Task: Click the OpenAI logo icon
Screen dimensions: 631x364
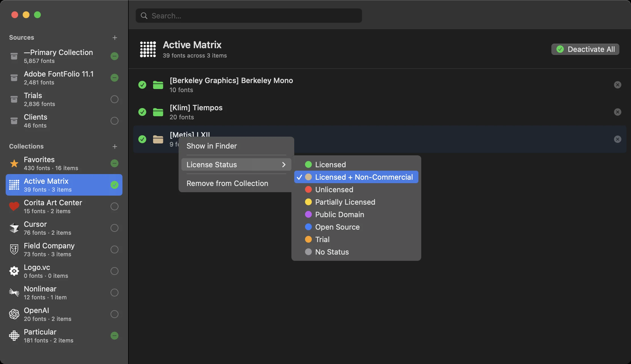Action: pos(14,314)
